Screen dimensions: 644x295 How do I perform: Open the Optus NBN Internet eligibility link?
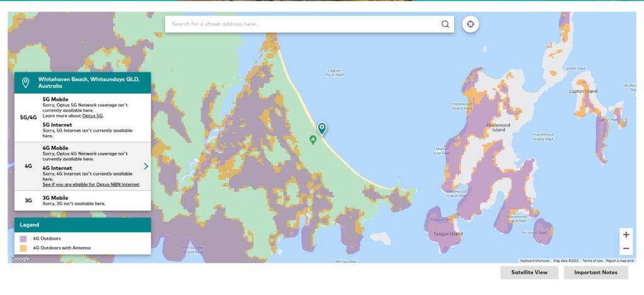tap(91, 184)
